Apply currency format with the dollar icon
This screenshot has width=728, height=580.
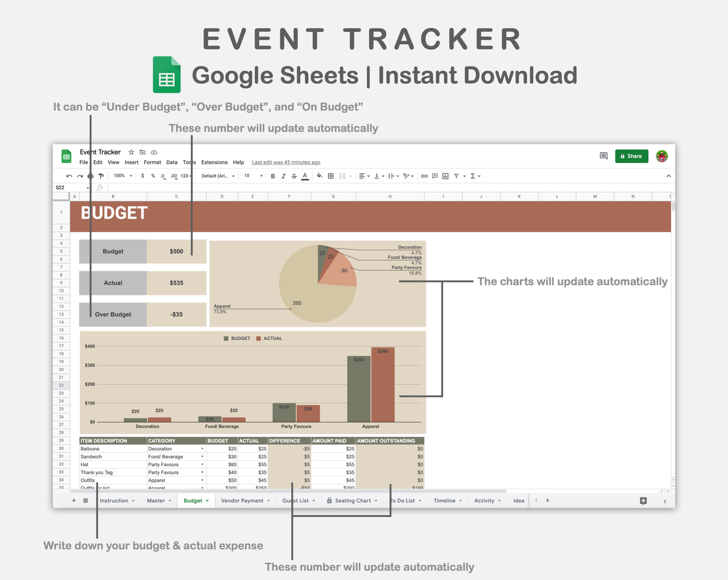pyautogui.click(x=142, y=176)
